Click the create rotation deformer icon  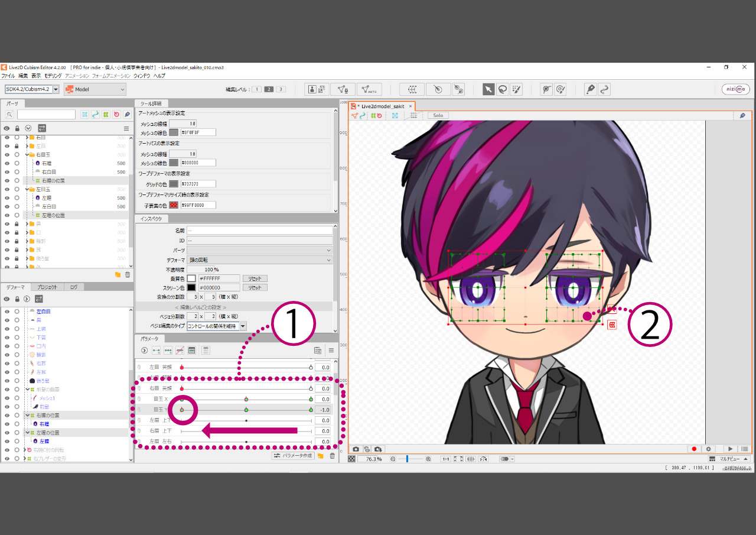438,89
